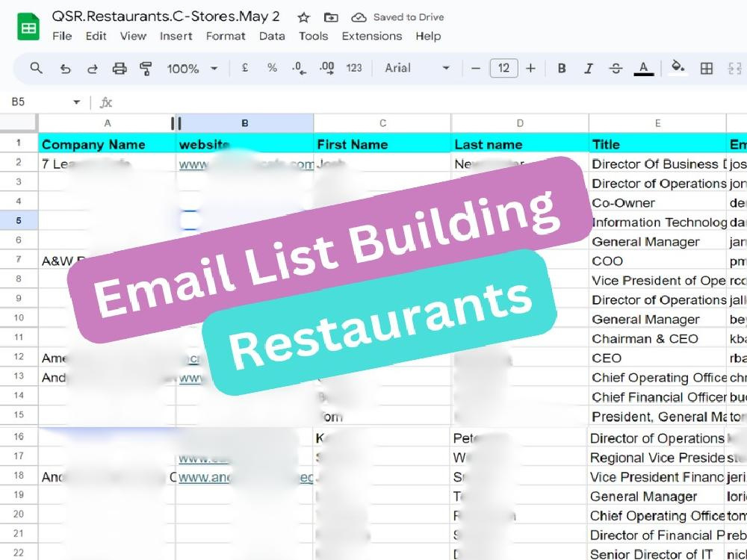The height and width of the screenshot is (560, 747).
Task: Open the Extensions menu
Action: (x=371, y=36)
